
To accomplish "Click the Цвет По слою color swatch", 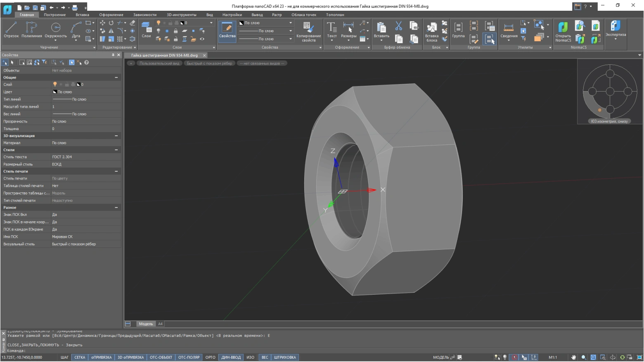I will coord(55,92).
